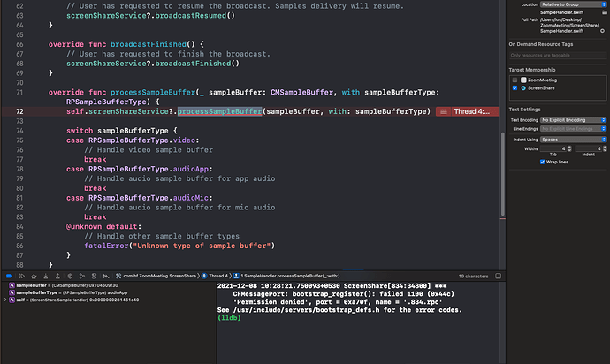Open Debug Memory Graph icon

click(x=81, y=277)
